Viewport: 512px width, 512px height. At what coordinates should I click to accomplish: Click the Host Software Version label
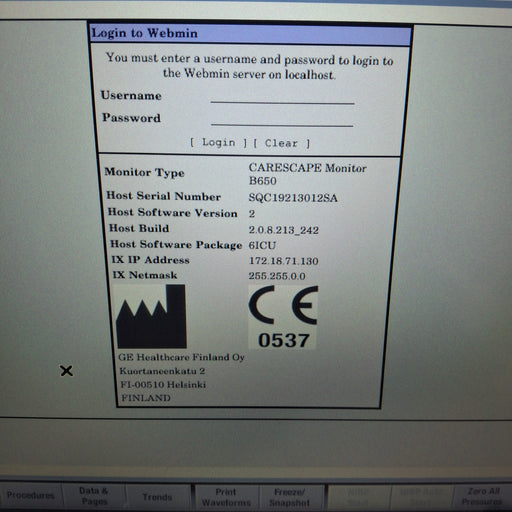pyautogui.click(x=172, y=213)
